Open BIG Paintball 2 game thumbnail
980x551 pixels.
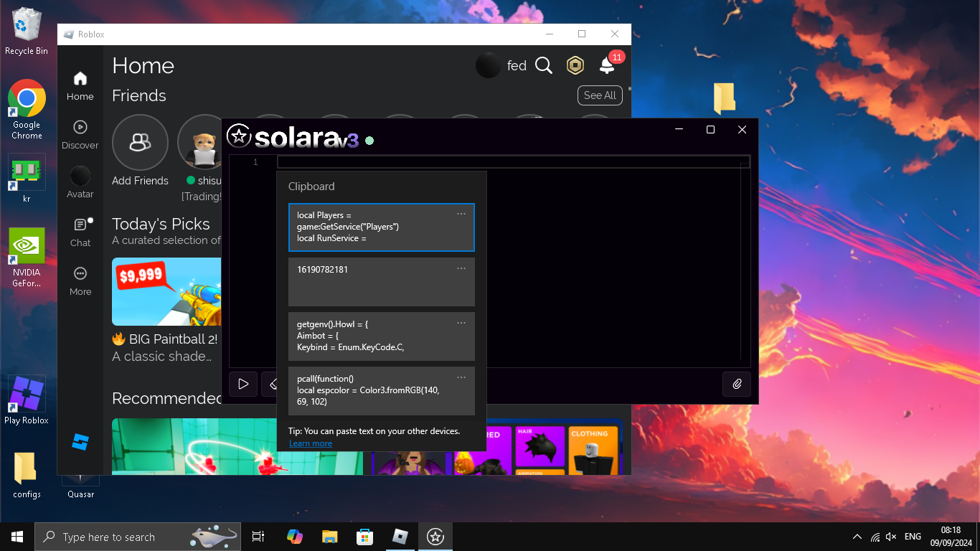166,291
